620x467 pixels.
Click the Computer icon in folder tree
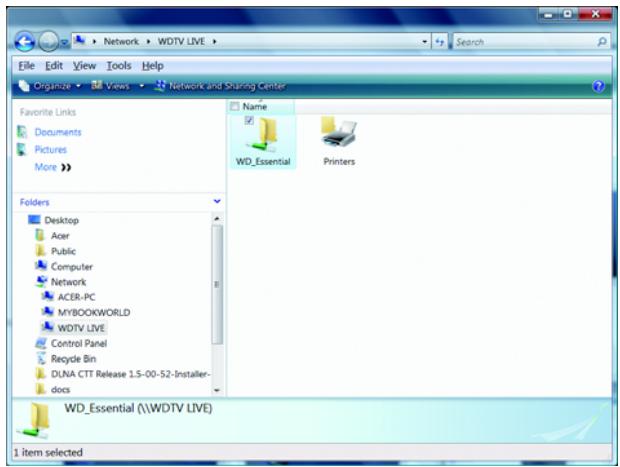point(41,266)
